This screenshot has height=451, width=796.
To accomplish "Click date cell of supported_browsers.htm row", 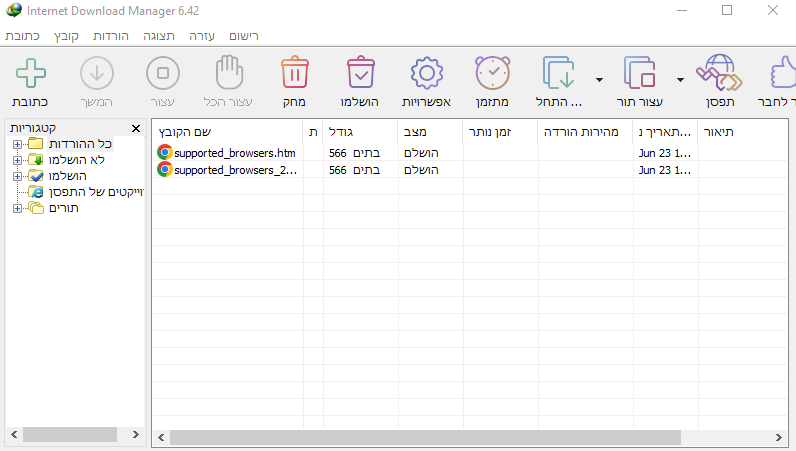I will pos(665,153).
